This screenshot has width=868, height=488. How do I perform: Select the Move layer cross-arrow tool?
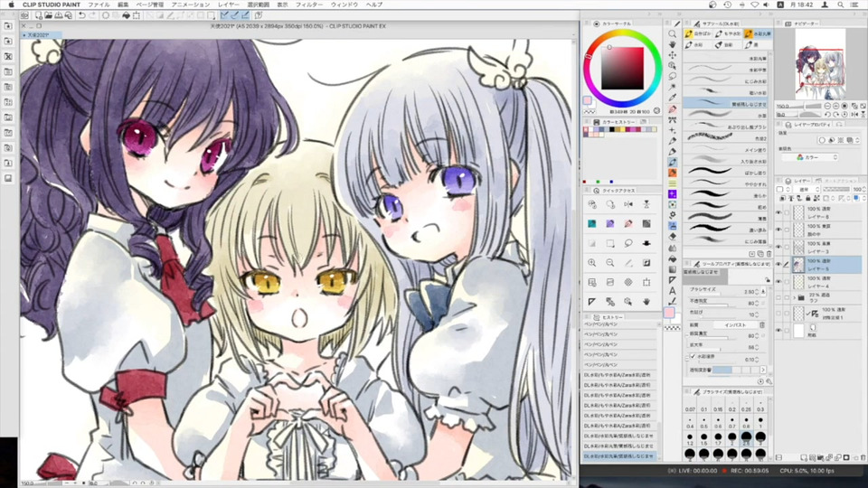click(x=673, y=55)
